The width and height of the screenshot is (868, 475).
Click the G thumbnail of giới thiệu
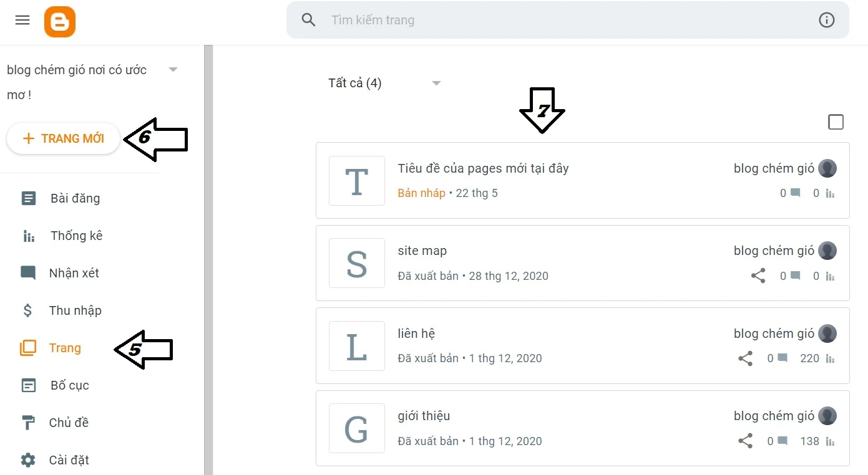pyautogui.click(x=356, y=428)
